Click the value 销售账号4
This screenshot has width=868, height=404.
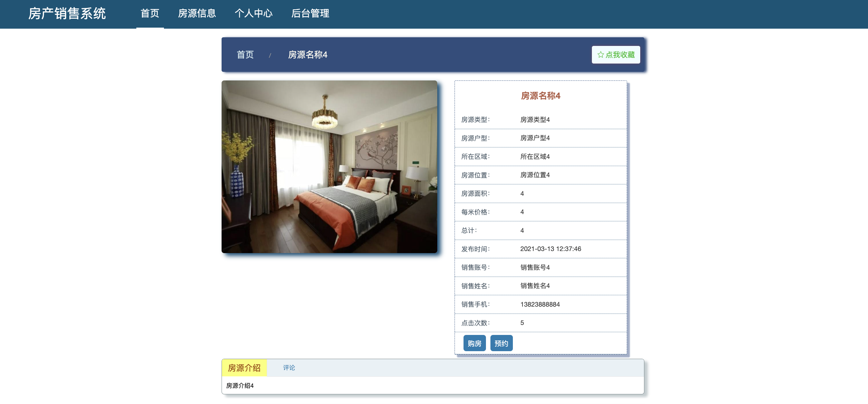click(x=535, y=267)
